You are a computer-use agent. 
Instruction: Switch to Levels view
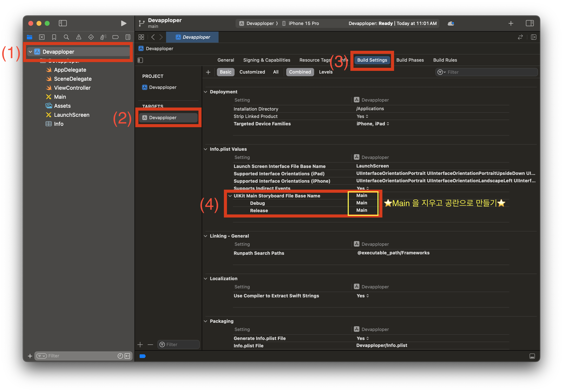coord(326,72)
